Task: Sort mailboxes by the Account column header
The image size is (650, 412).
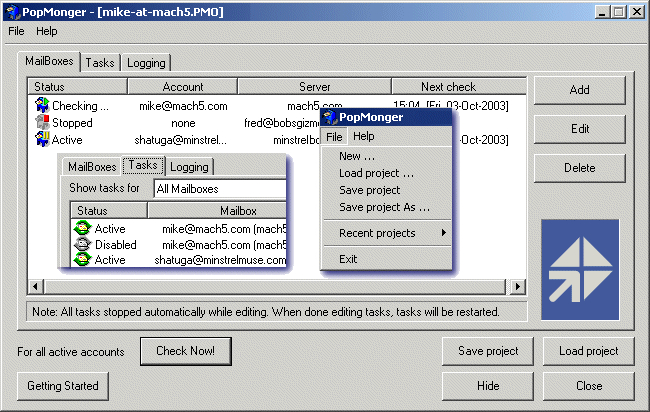Action: [x=182, y=87]
